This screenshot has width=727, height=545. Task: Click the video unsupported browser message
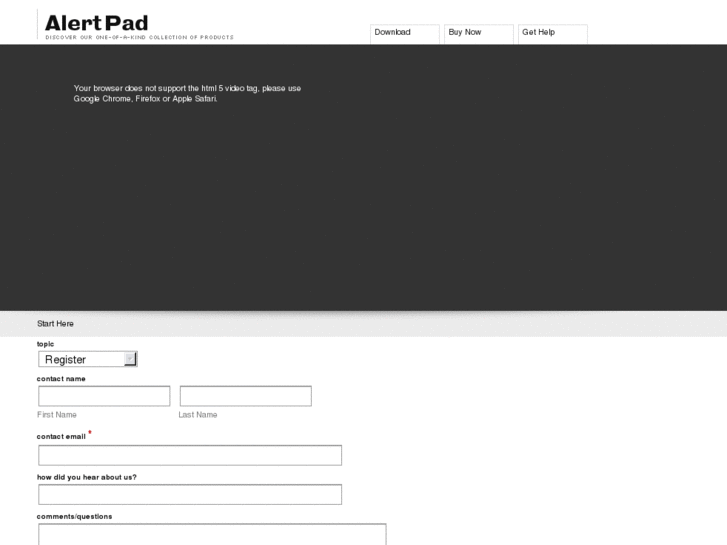(x=187, y=93)
